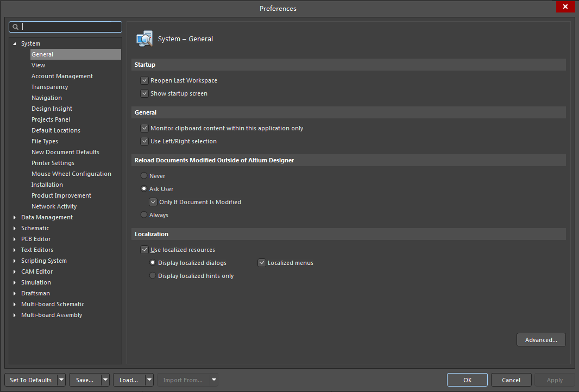The width and height of the screenshot is (579, 392).
Task: Open the Product Improvement page
Action: [x=61, y=195]
